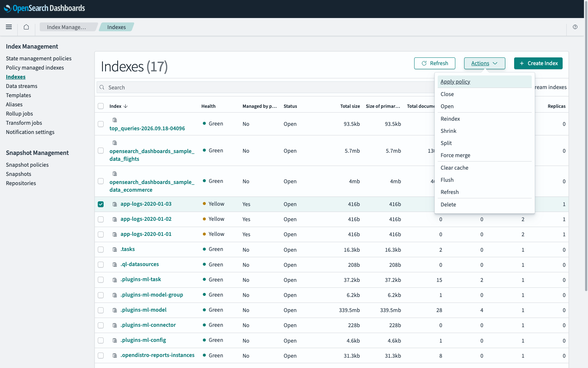Select the sample_data_ecommerce row checkbox
Screen dimensions: 588x368
[101, 181]
